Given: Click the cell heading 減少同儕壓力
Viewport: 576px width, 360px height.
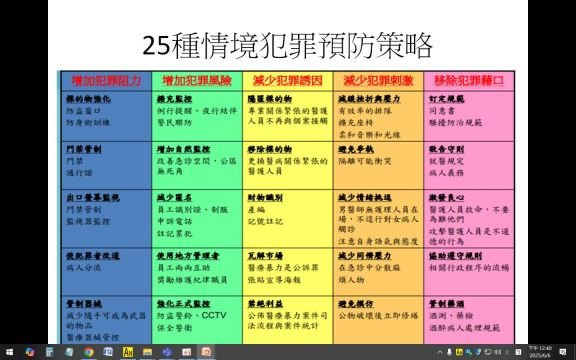Looking at the screenshot, I should (x=365, y=256).
